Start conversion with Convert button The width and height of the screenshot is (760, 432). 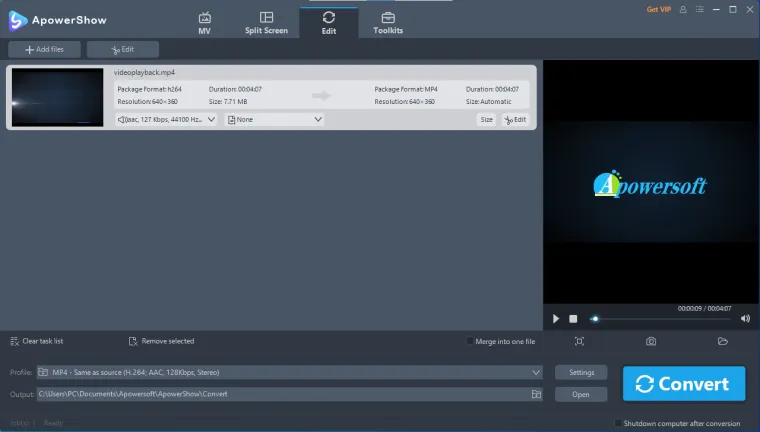pos(684,384)
